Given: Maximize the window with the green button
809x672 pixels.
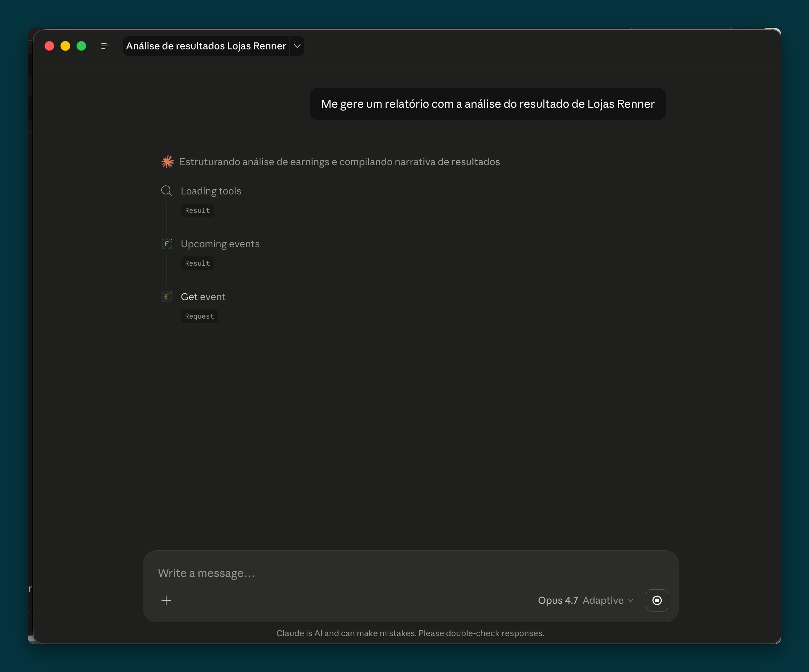Looking at the screenshot, I should [81, 46].
